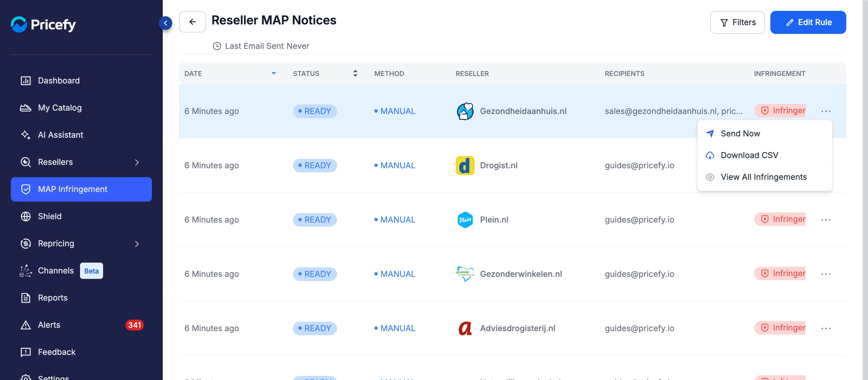Click the Repricing dollar icon
868x380 pixels.
[26, 244]
